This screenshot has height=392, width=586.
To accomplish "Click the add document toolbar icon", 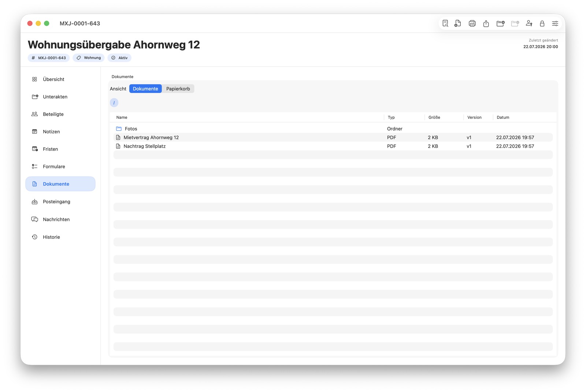I will tap(458, 23).
